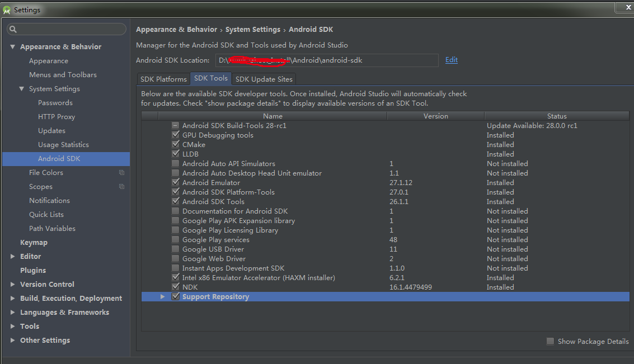Uncheck Intel x86 Emulator Accelerator checkbox
This screenshot has width=634, height=364.
tap(176, 277)
